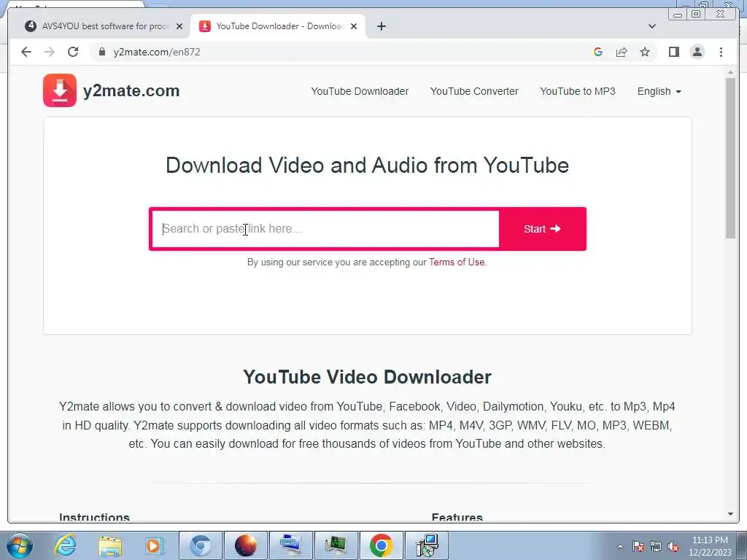Screen dimensions: 747x560
Task: Click the Google icon in address bar
Action: tap(598, 52)
